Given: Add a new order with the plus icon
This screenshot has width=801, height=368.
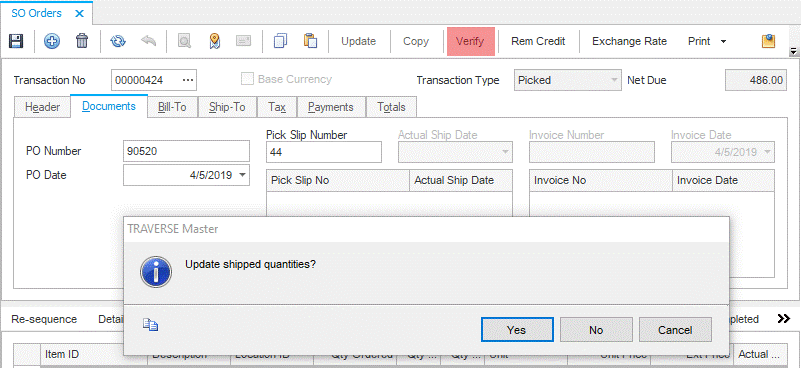Looking at the screenshot, I should coord(51,41).
